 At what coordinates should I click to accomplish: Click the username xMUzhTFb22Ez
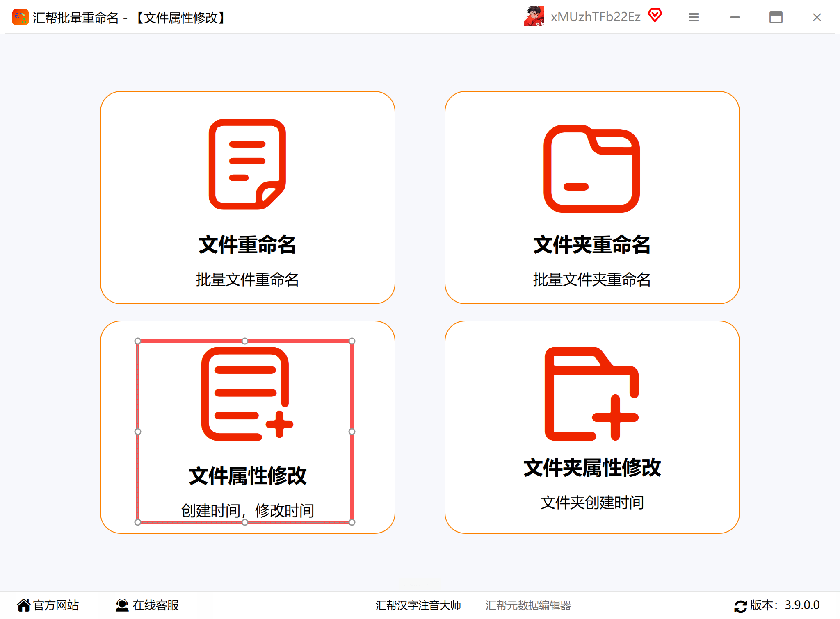596,17
